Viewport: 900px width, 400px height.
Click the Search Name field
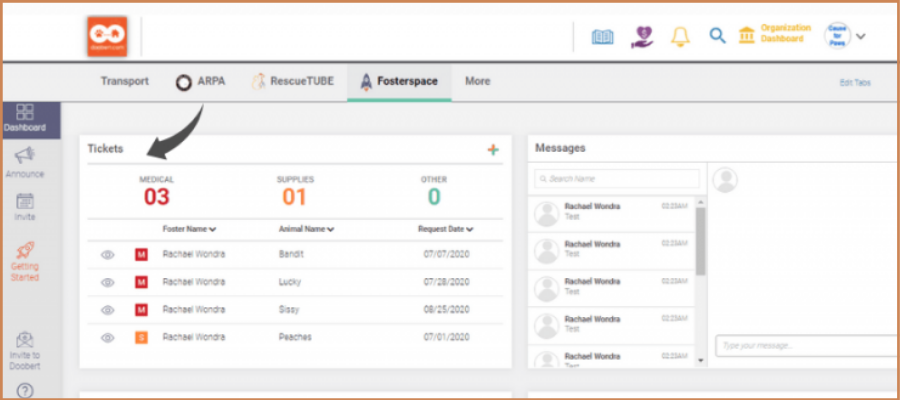617,178
